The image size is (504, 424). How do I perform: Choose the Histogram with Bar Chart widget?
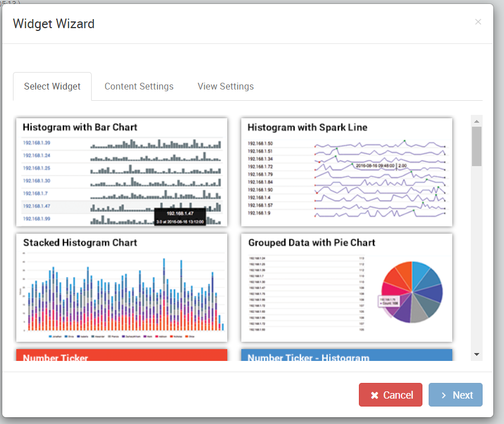pyautogui.click(x=122, y=172)
